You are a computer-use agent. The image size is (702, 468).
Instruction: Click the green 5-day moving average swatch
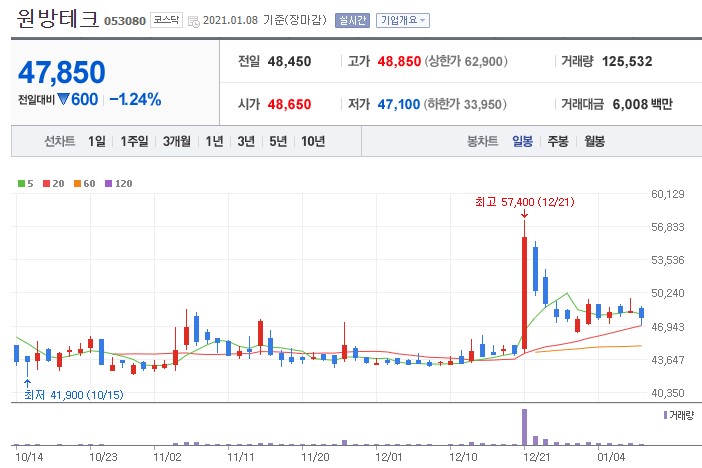point(21,184)
